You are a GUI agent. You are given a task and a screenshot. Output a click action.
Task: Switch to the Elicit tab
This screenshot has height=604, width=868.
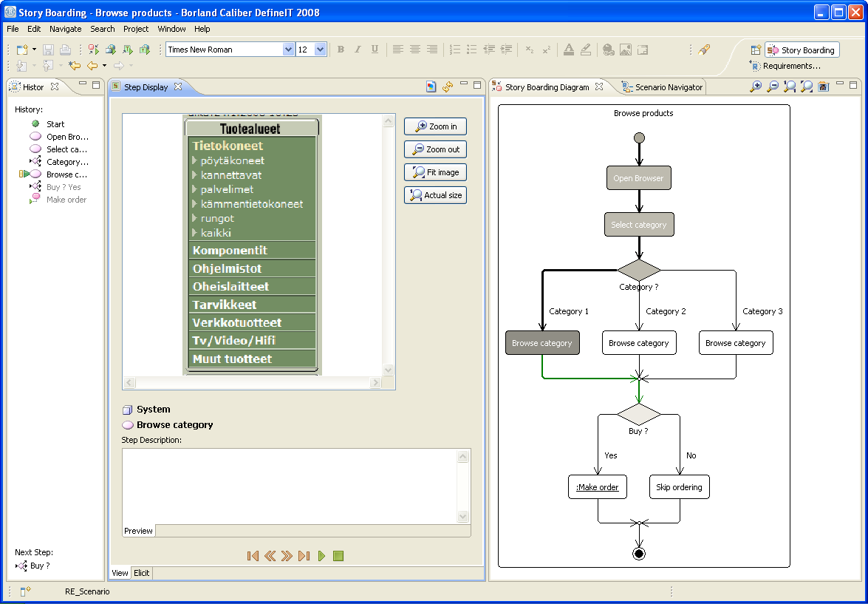(141, 573)
